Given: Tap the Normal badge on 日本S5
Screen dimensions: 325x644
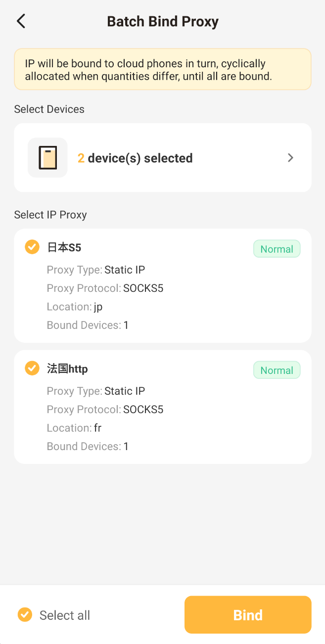Looking at the screenshot, I should [x=277, y=249].
